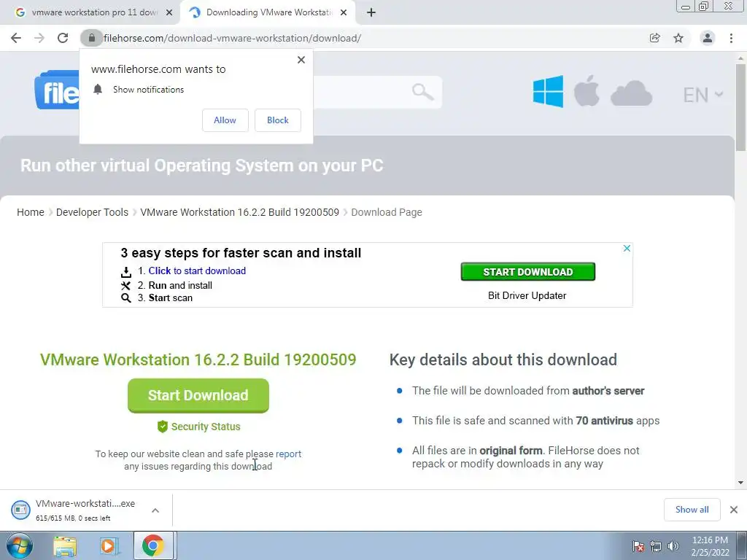Click 'Start scan' ad step text
The image size is (747, 560).
click(x=170, y=298)
